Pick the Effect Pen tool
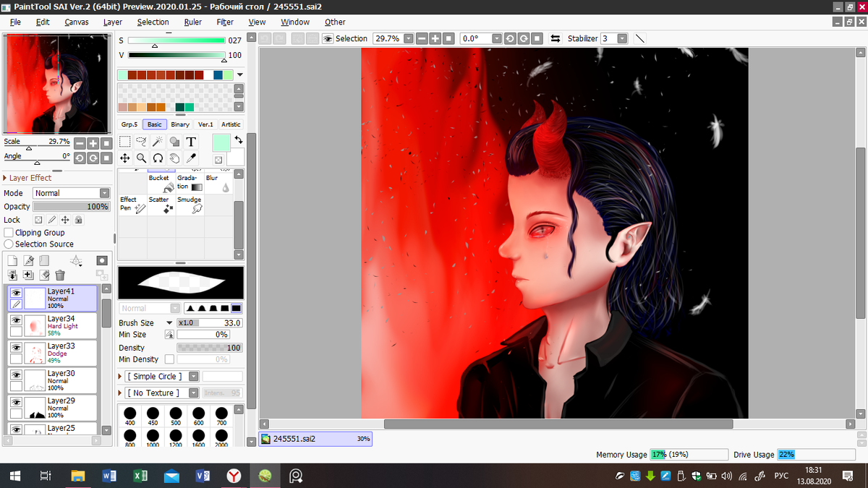 (x=132, y=205)
